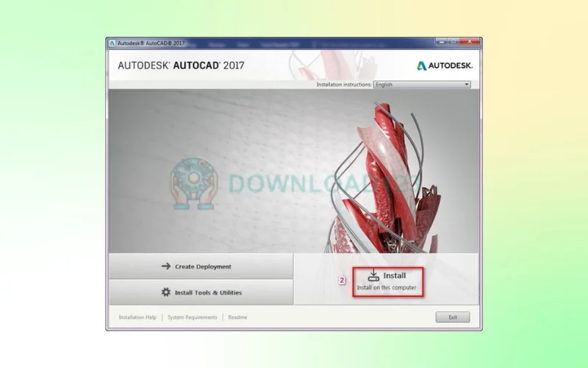Open the Installation Help link
This screenshot has height=368, width=588.
pos(137,317)
